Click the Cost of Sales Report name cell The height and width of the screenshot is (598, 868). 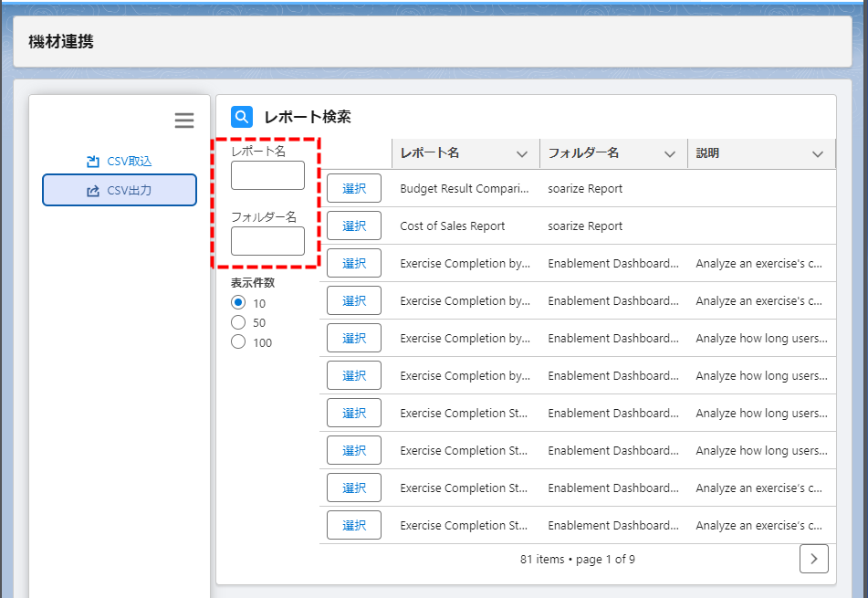[453, 226]
